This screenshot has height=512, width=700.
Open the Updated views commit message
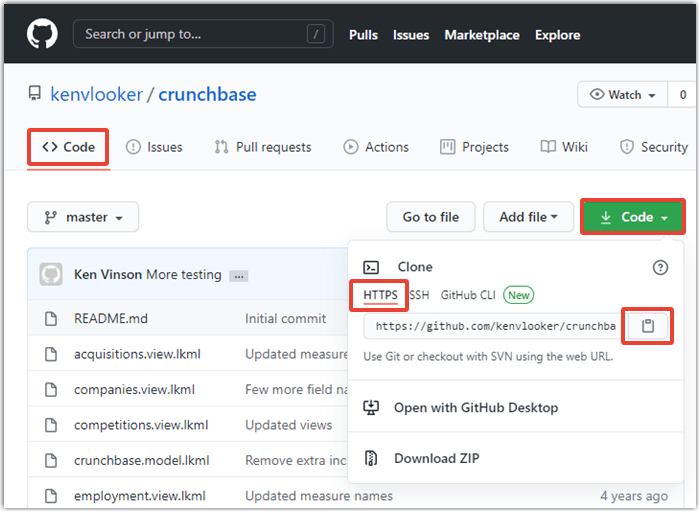288,425
